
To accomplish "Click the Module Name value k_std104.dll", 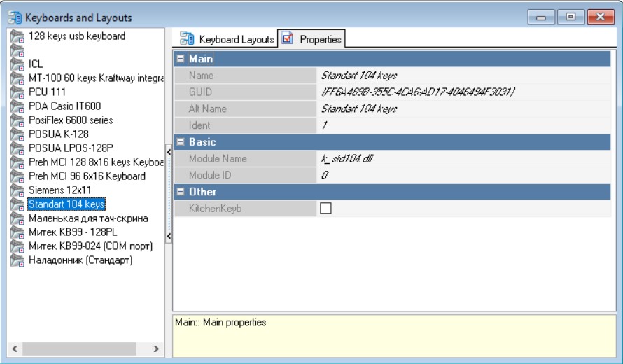I will pos(347,158).
